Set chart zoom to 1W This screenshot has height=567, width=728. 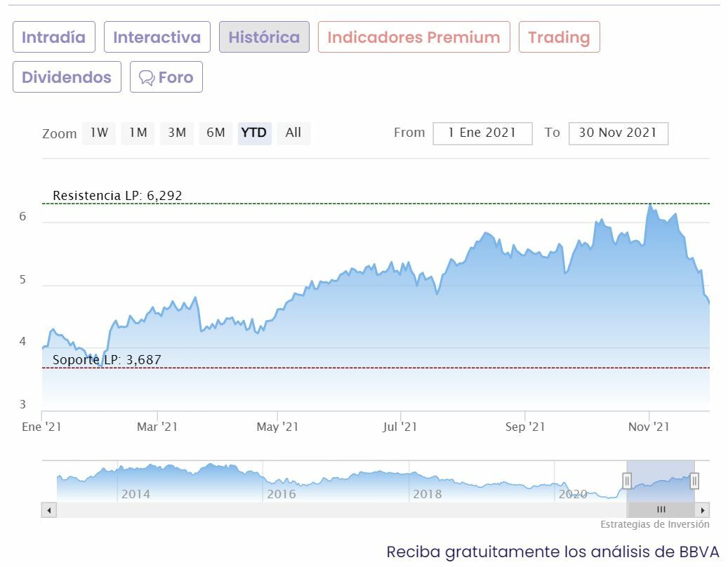point(99,133)
